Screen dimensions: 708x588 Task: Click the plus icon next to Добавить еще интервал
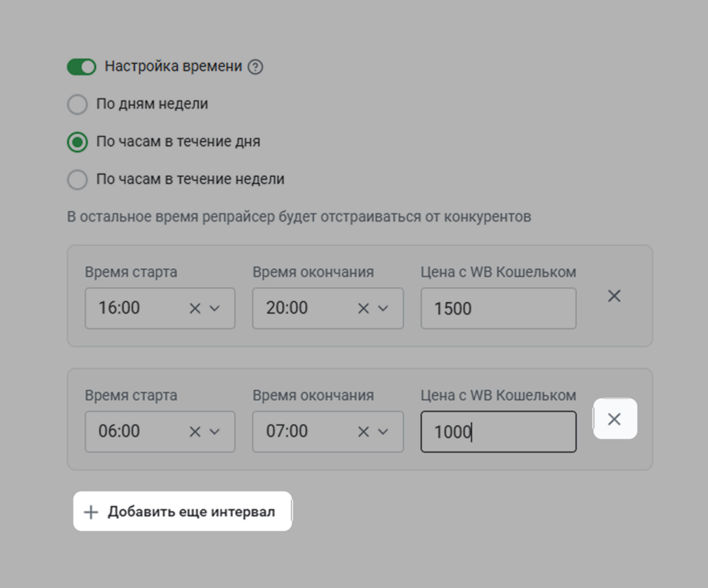pyautogui.click(x=91, y=511)
